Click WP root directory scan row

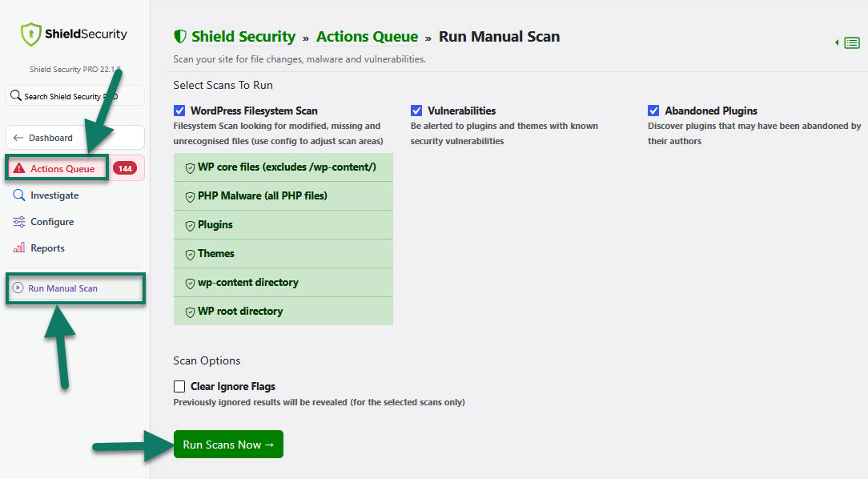pyautogui.click(x=283, y=312)
